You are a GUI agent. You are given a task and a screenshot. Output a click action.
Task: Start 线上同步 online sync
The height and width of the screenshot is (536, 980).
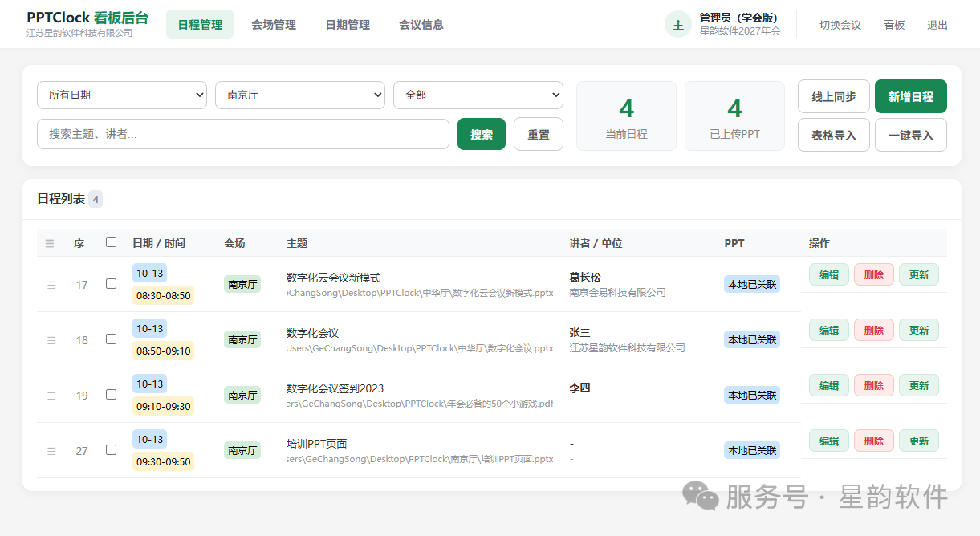pos(834,96)
